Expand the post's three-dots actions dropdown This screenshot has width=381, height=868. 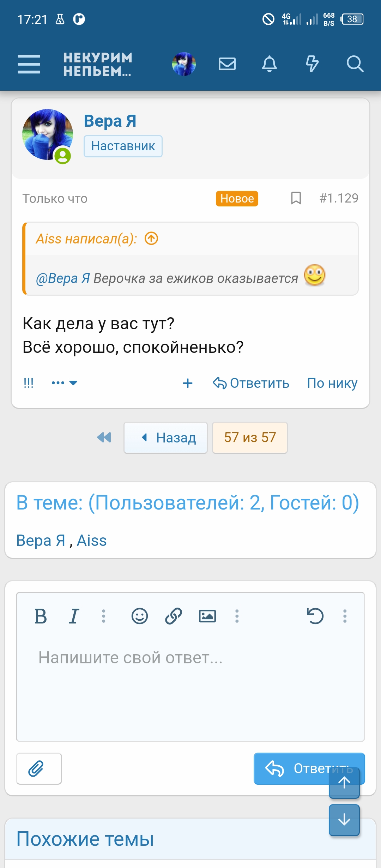click(65, 383)
